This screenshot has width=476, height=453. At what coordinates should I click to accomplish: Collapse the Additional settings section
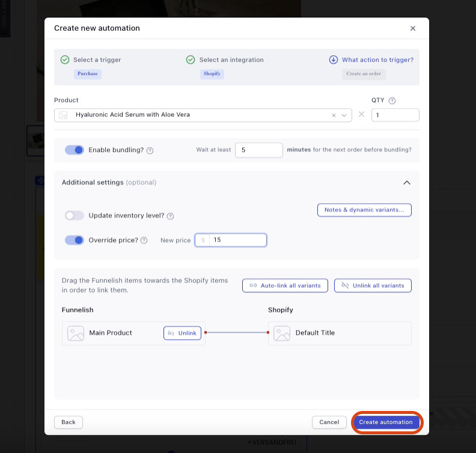tap(407, 183)
